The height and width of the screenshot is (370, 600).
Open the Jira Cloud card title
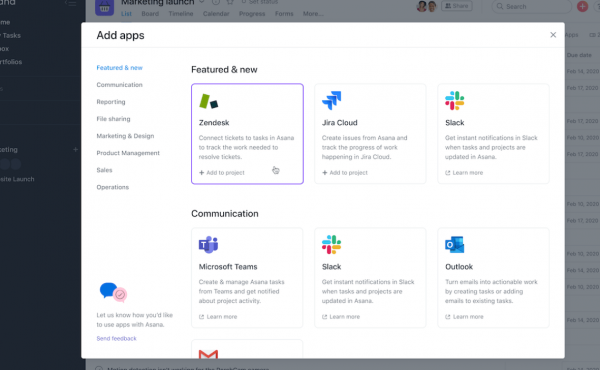[x=339, y=122]
